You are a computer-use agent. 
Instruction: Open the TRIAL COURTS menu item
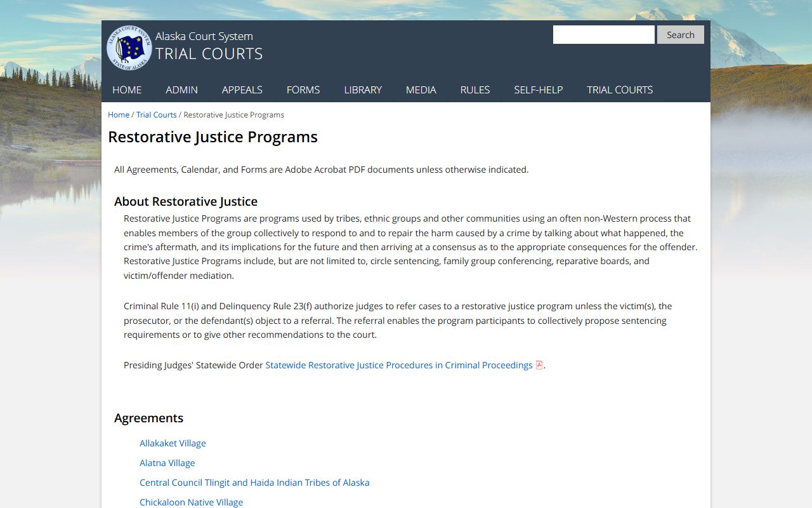tap(620, 90)
